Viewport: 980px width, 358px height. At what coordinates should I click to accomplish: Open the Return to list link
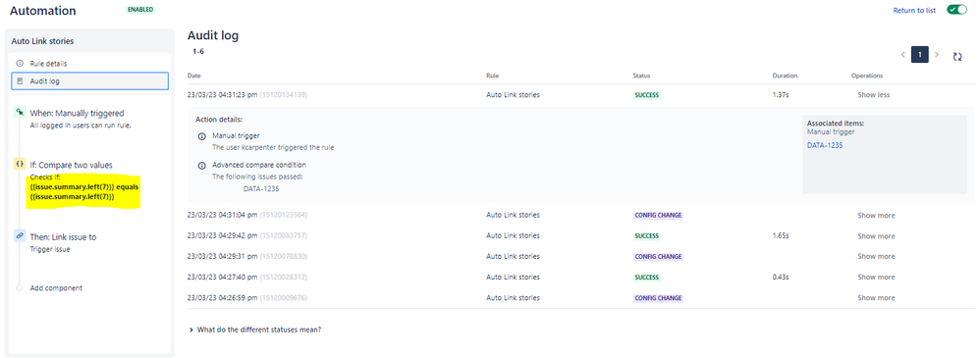[914, 11]
